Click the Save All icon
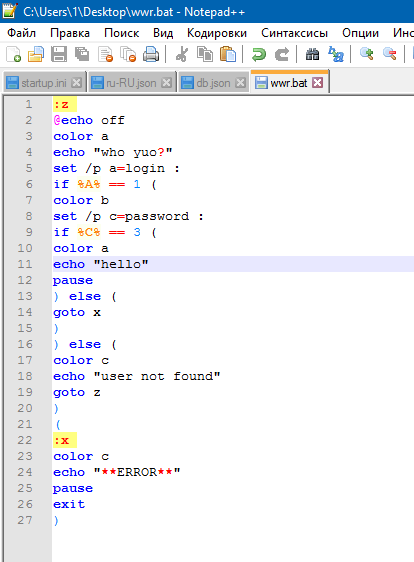The width and height of the screenshot is (414, 562). tap(82, 54)
